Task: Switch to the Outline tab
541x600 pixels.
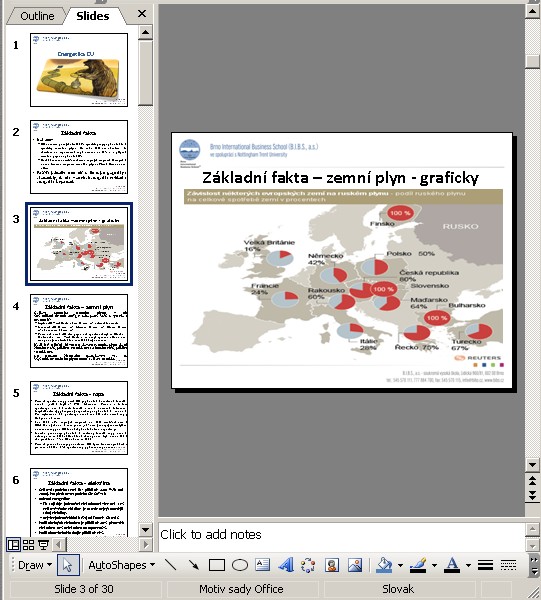Action: pos(37,16)
